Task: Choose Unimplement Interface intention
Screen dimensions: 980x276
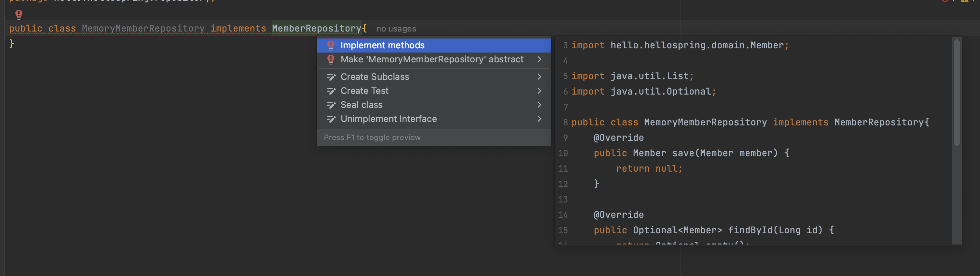Action: click(x=434, y=119)
